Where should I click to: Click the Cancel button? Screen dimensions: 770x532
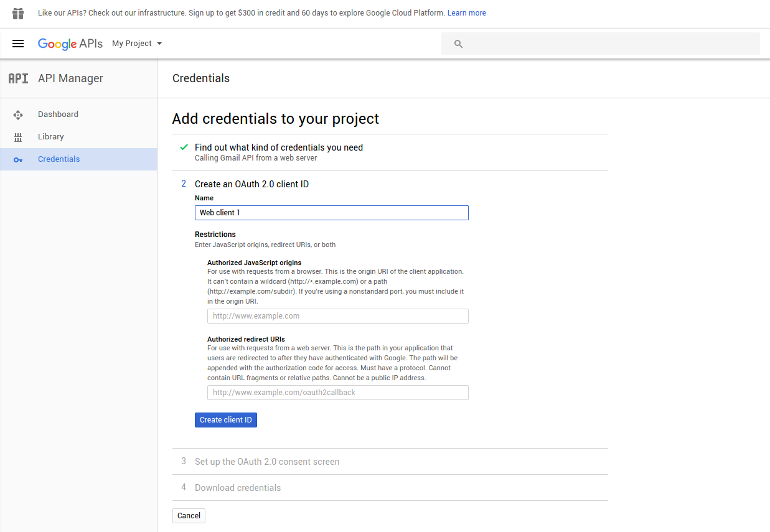pyautogui.click(x=189, y=516)
